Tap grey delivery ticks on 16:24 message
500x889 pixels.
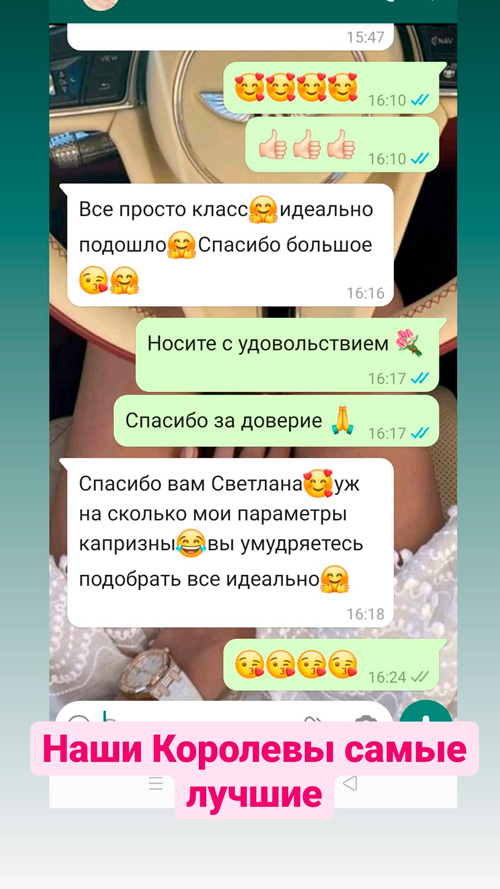click(x=420, y=676)
